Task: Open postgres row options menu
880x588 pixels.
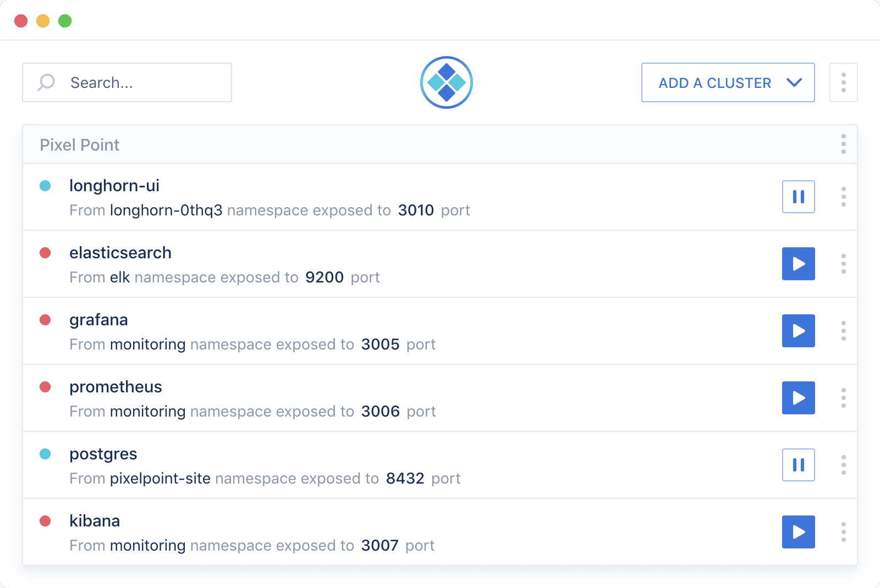Action: [x=843, y=465]
